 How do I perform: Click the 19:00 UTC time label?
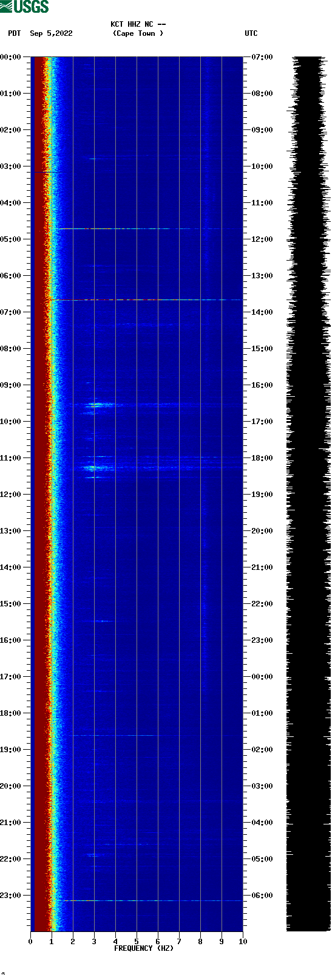click(x=262, y=495)
